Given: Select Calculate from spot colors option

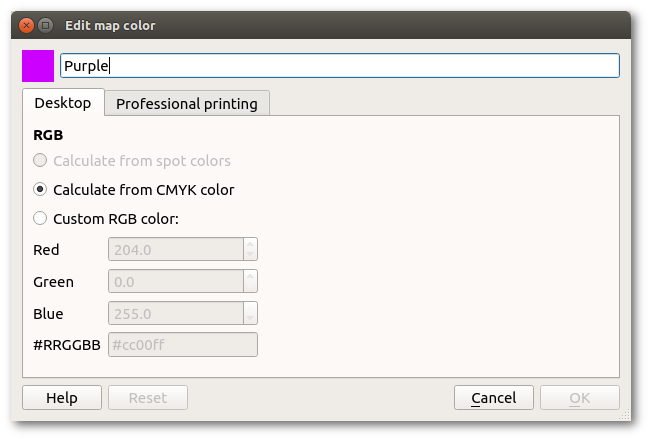Looking at the screenshot, I should pos(40,160).
